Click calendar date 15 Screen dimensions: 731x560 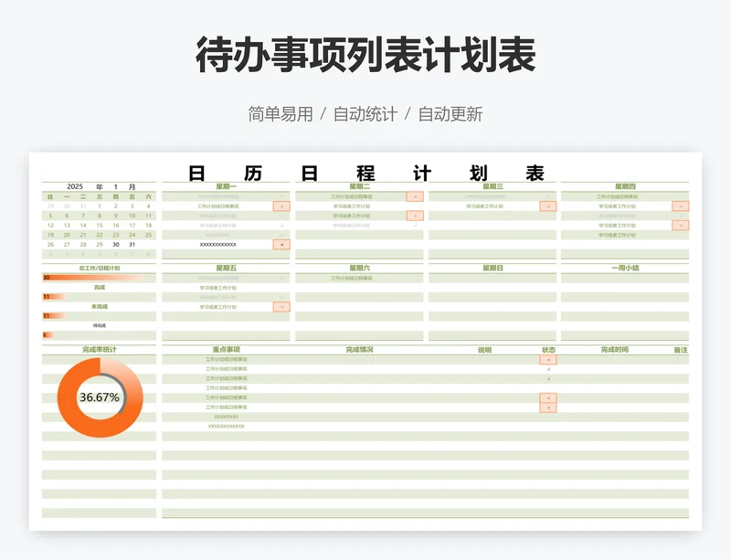pos(100,226)
